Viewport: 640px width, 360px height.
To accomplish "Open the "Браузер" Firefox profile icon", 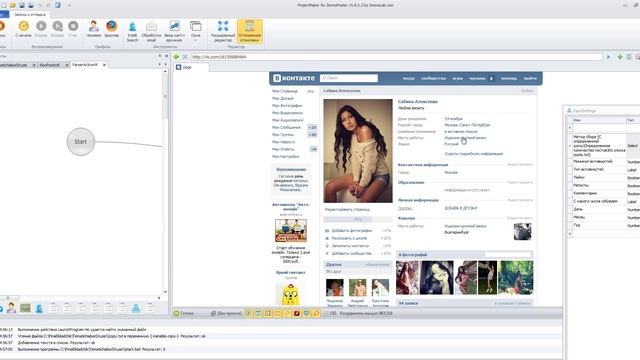I will click(x=111, y=27).
